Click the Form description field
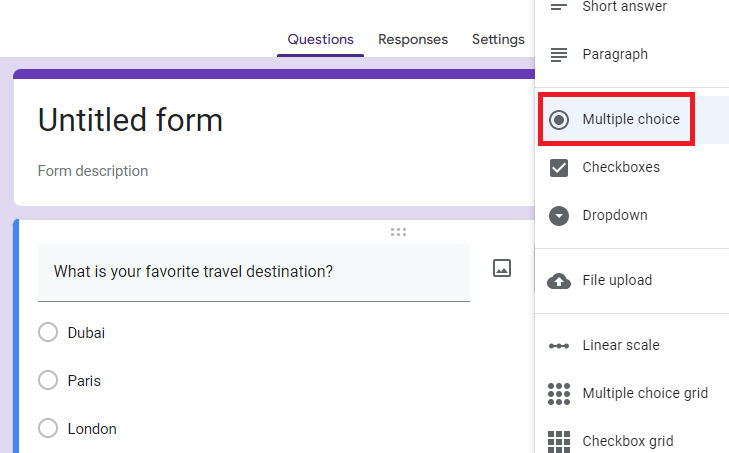 tap(93, 171)
